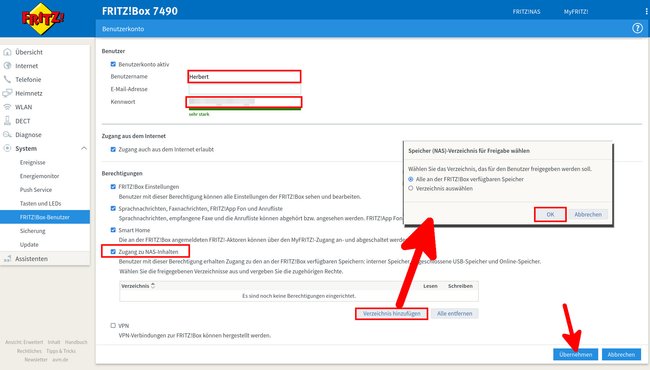Click Verzeichnis hinzufügen button
650x370 pixels.
pyautogui.click(x=391, y=313)
